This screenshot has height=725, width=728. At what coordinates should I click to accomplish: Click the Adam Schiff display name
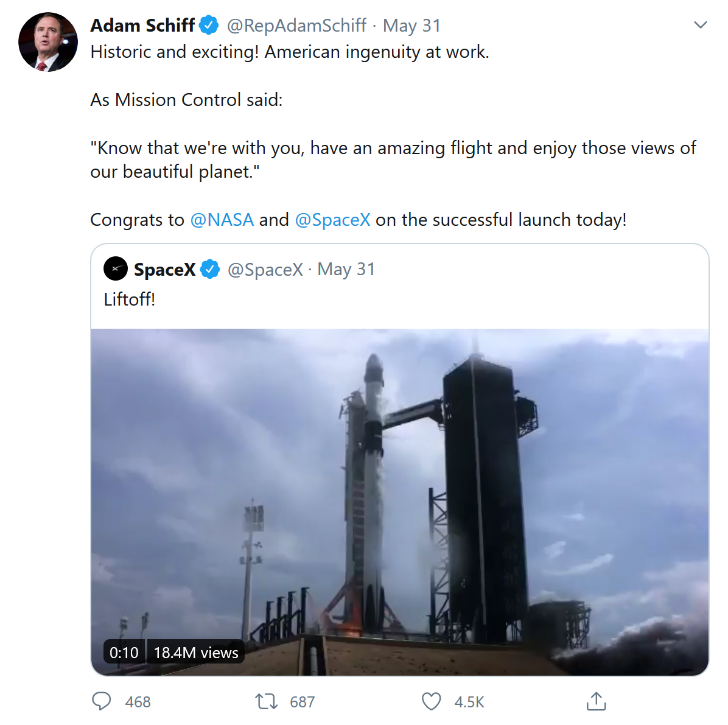pos(142,26)
